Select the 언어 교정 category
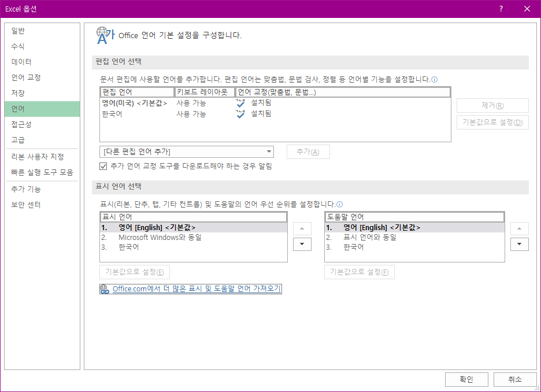 coord(42,77)
